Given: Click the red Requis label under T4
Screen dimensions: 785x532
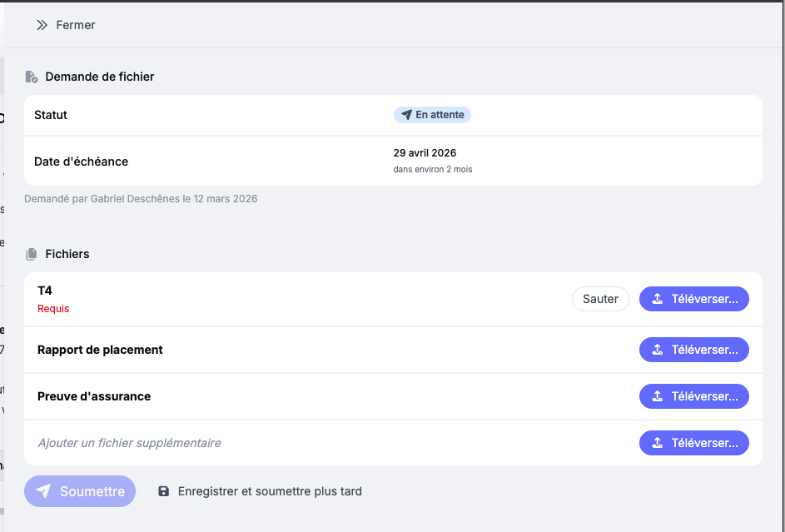Looking at the screenshot, I should tap(53, 309).
